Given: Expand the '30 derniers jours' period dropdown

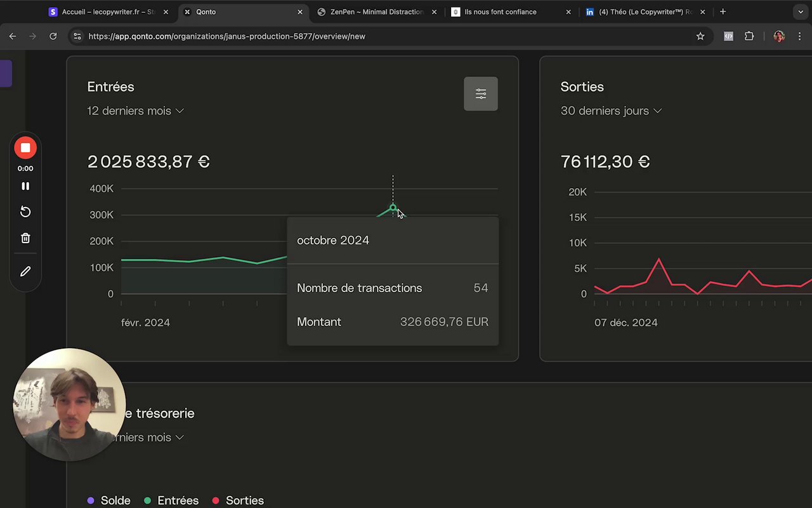Looking at the screenshot, I should (x=611, y=110).
